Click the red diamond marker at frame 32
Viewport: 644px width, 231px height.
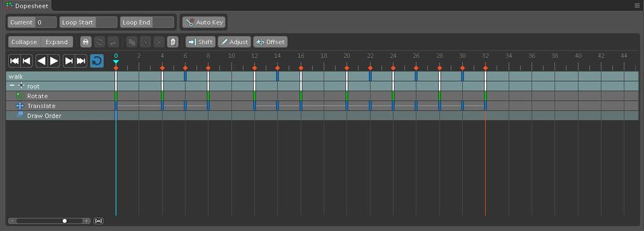click(486, 68)
